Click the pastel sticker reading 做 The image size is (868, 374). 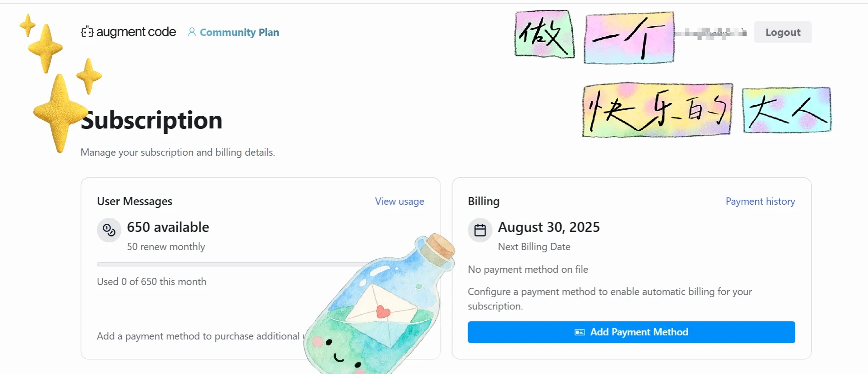(x=544, y=34)
